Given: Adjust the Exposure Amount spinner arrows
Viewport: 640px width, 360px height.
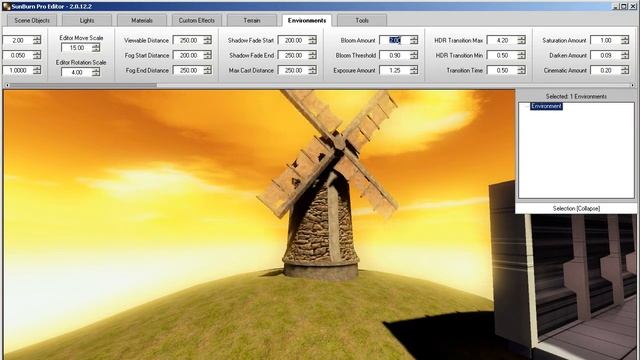Looking at the screenshot, I should pyautogui.click(x=414, y=70).
